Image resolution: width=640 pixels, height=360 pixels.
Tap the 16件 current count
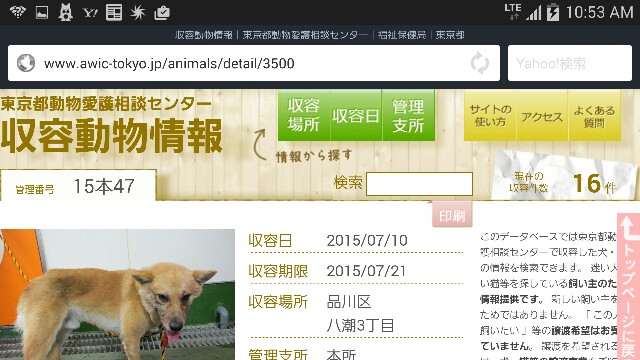594,184
